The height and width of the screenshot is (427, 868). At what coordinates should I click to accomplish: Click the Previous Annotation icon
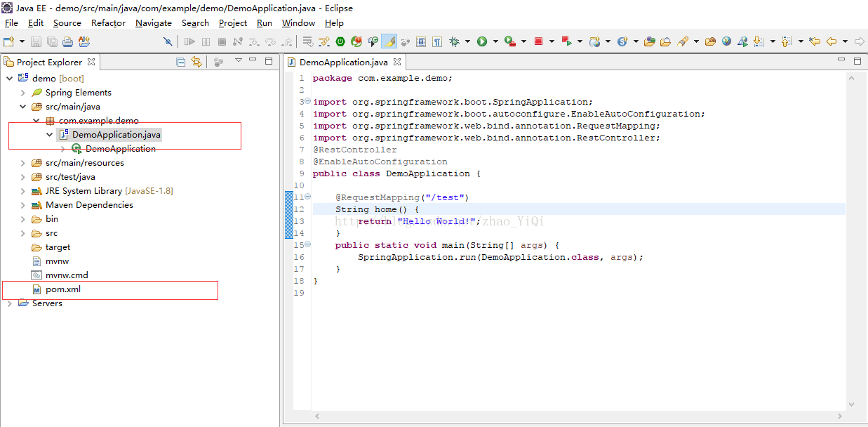pyautogui.click(x=786, y=41)
